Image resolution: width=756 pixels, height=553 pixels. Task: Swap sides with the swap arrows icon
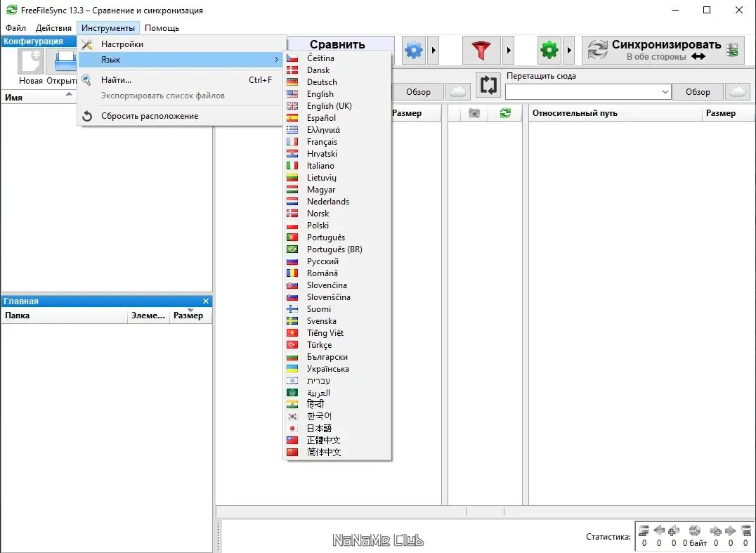tap(488, 85)
